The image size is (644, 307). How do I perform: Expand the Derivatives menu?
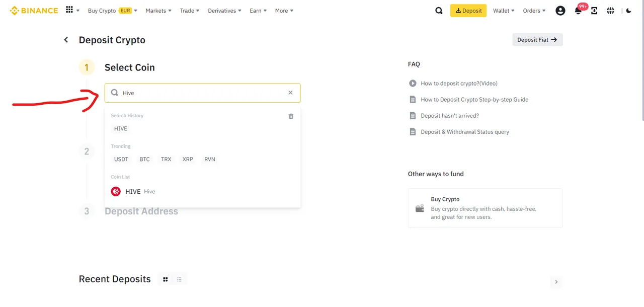[x=224, y=11]
